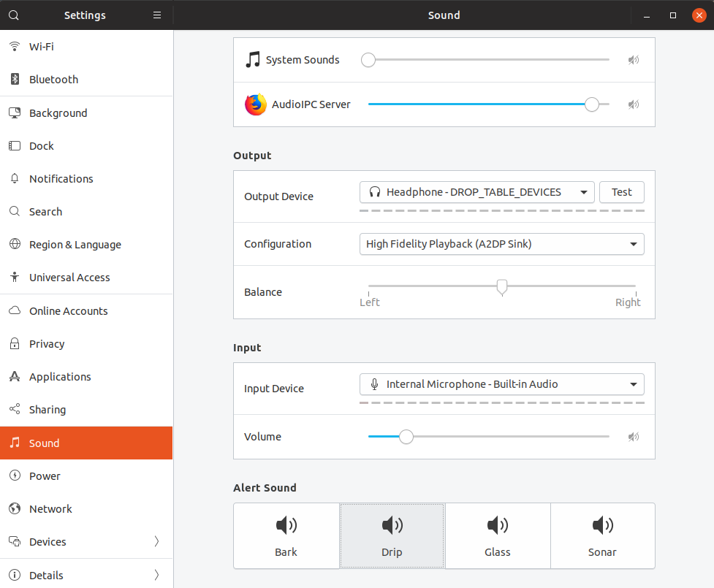Image resolution: width=714 pixels, height=588 pixels.
Task: Click the Sound music note icon in sidebar
Action: pos(15,443)
